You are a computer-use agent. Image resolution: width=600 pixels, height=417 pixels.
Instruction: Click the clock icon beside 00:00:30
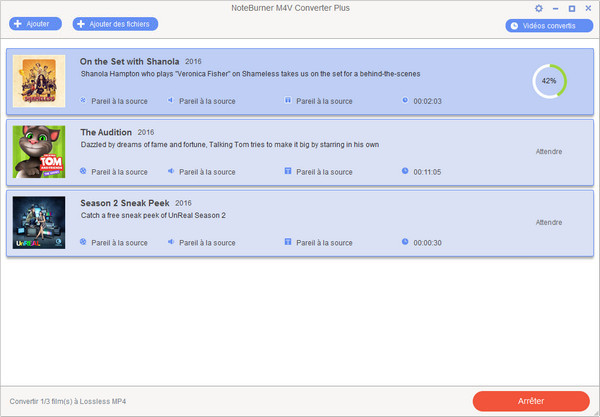pyautogui.click(x=405, y=242)
